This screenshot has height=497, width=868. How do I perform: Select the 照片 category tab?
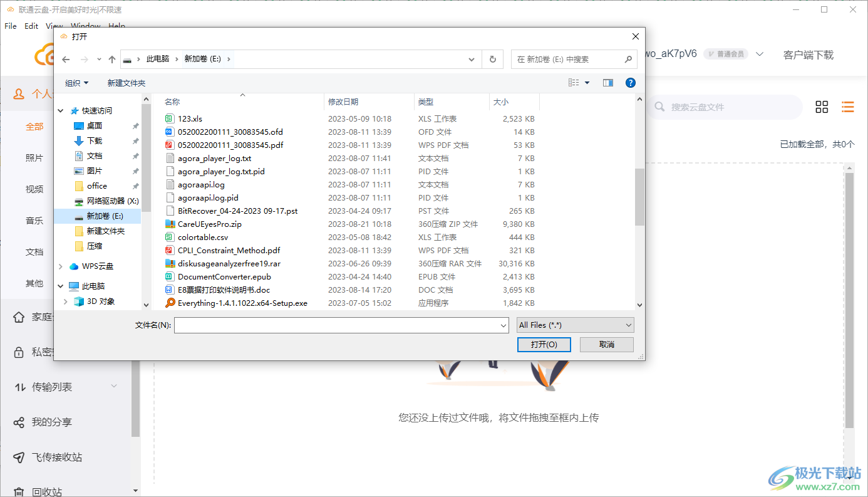point(34,158)
